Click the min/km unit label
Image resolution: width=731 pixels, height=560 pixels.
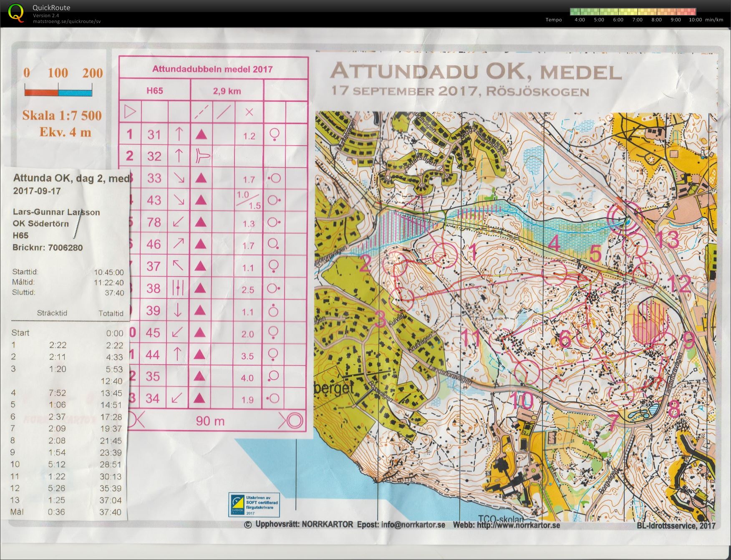(x=714, y=20)
